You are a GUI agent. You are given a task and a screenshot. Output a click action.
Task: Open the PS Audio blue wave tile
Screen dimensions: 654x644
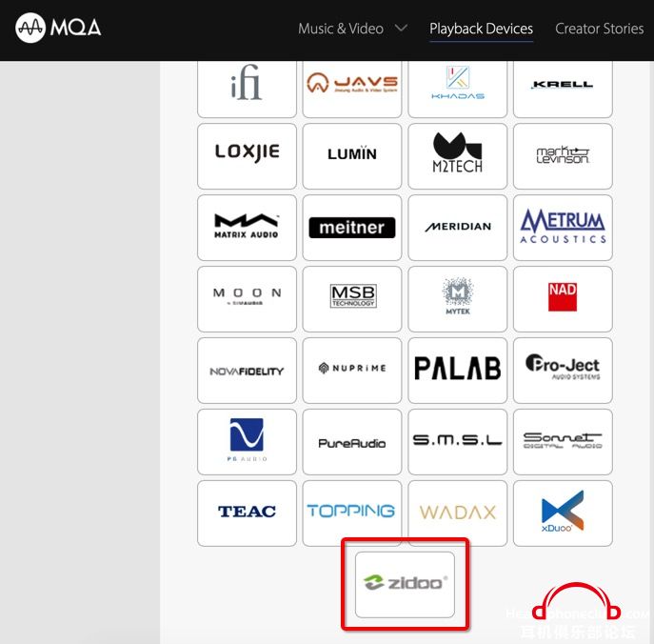click(247, 442)
